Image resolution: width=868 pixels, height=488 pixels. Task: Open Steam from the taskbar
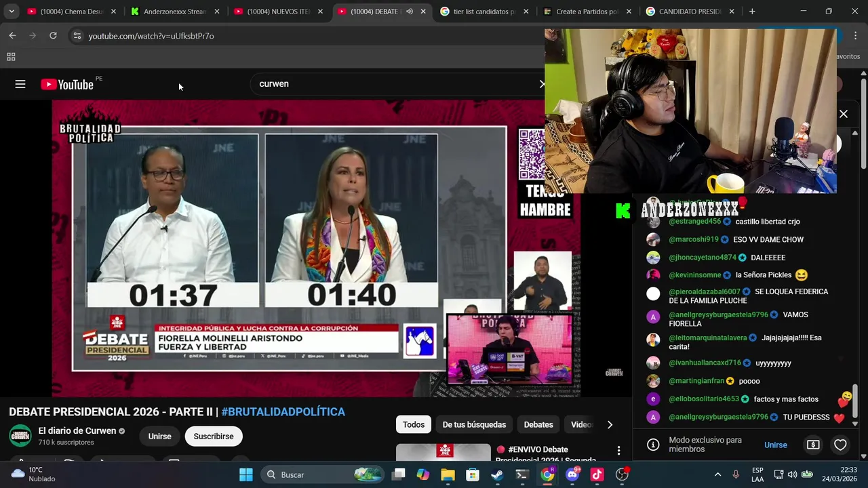498,474
